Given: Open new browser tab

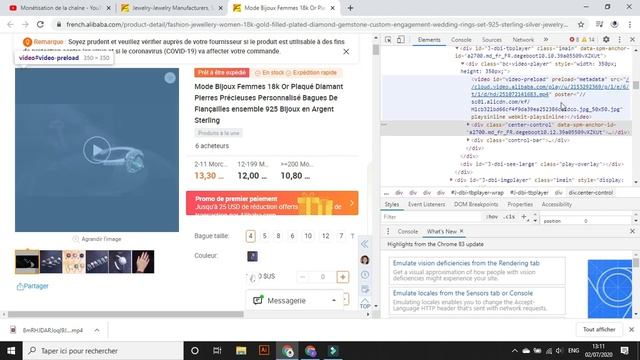Looking at the screenshot, I should (350, 8).
